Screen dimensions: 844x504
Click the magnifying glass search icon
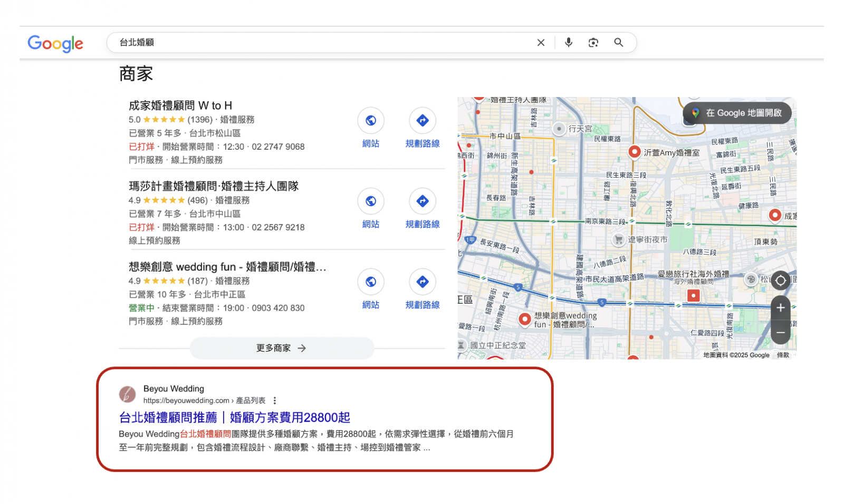click(x=618, y=43)
